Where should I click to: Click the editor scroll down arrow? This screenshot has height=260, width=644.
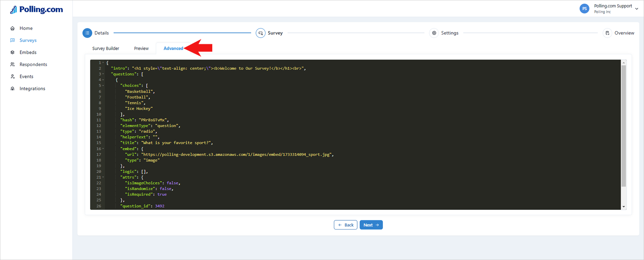[624, 207]
